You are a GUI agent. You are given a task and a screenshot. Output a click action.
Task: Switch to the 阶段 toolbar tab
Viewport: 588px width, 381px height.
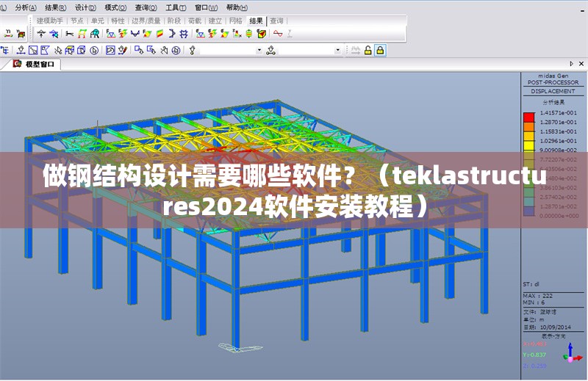[x=174, y=21]
